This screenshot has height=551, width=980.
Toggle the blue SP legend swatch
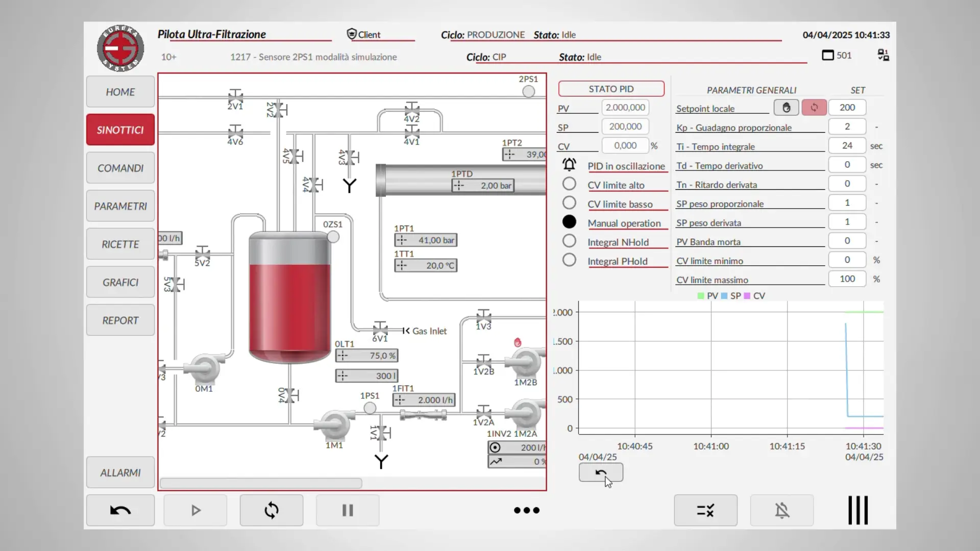coord(724,296)
